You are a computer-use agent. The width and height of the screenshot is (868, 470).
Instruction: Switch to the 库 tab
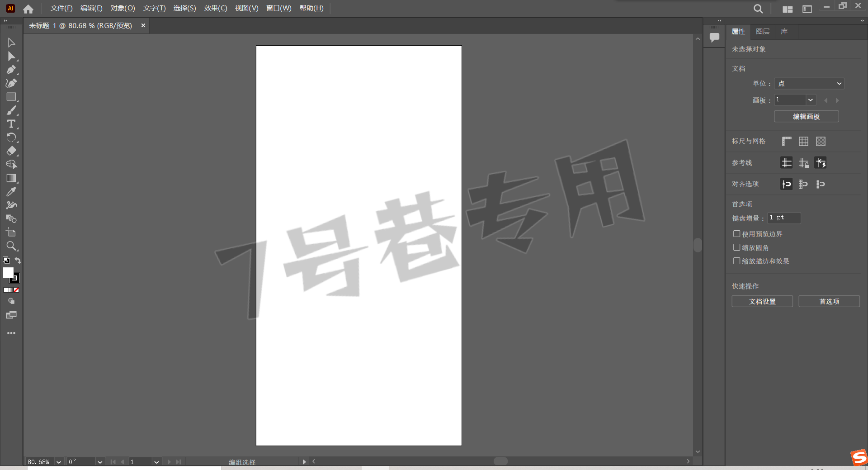pyautogui.click(x=784, y=32)
